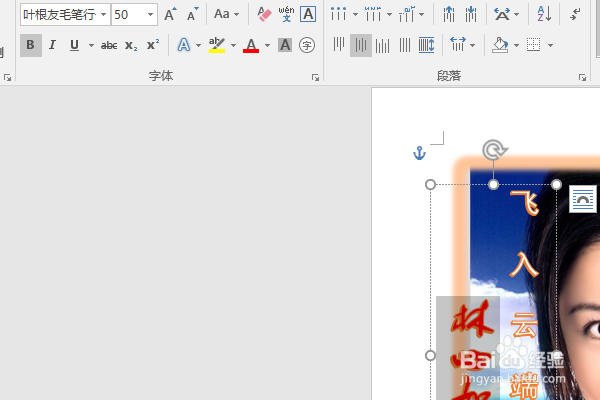Expand numbering library dropdown arrow

389,15
